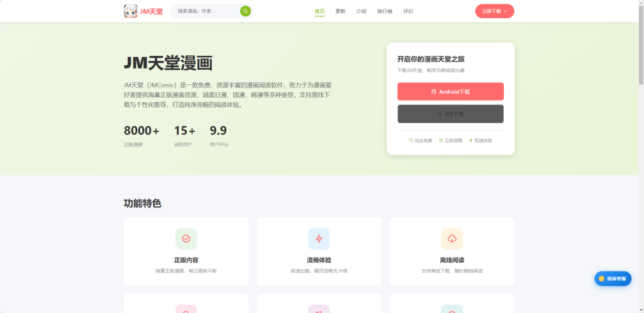This screenshot has height=313, width=644.
Task: Open the 立即下载 dropdown button
Action: [x=494, y=11]
